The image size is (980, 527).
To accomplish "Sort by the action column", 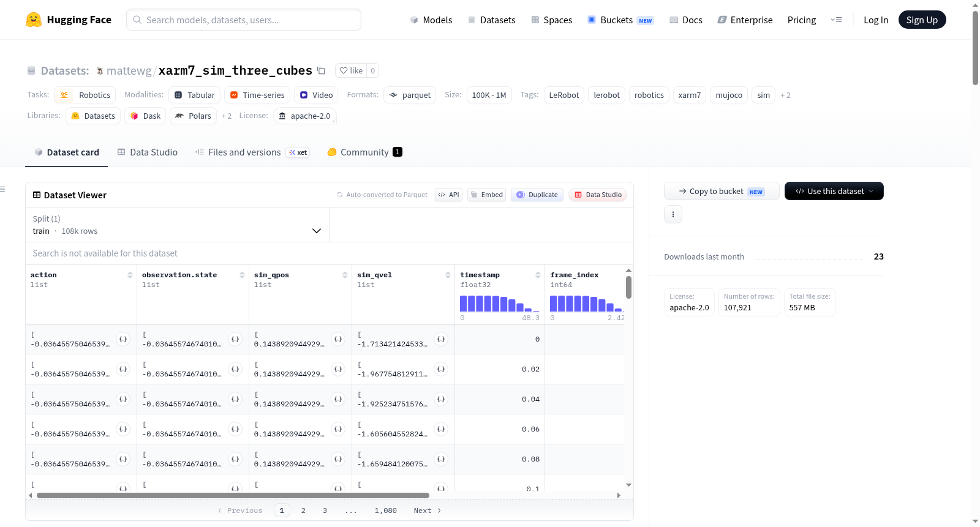I will tap(130, 275).
